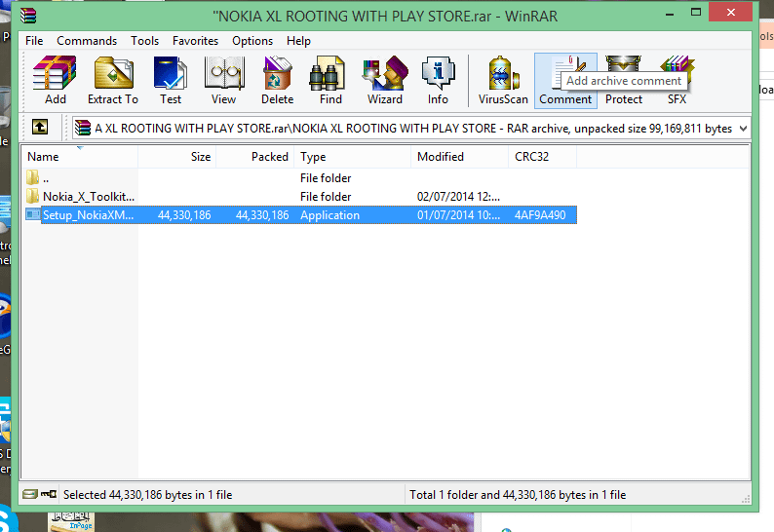Click 'Selected 44,330,186 bytes in 1 file' status

point(147,495)
